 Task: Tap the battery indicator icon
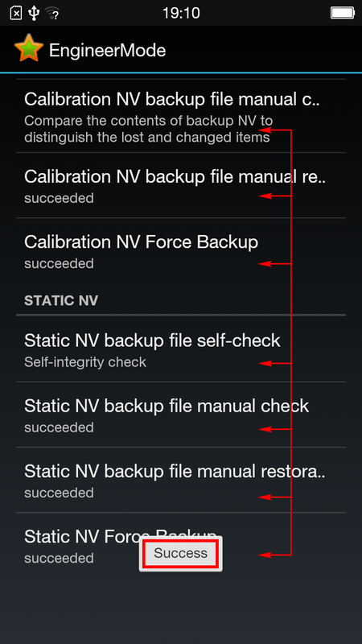coord(343,13)
